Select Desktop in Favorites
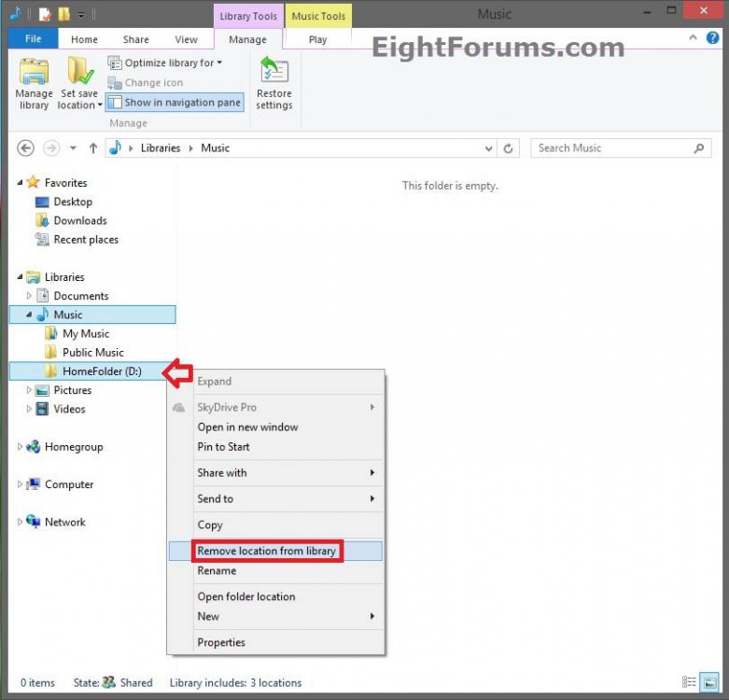The height and width of the screenshot is (700, 729). point(73,202)
